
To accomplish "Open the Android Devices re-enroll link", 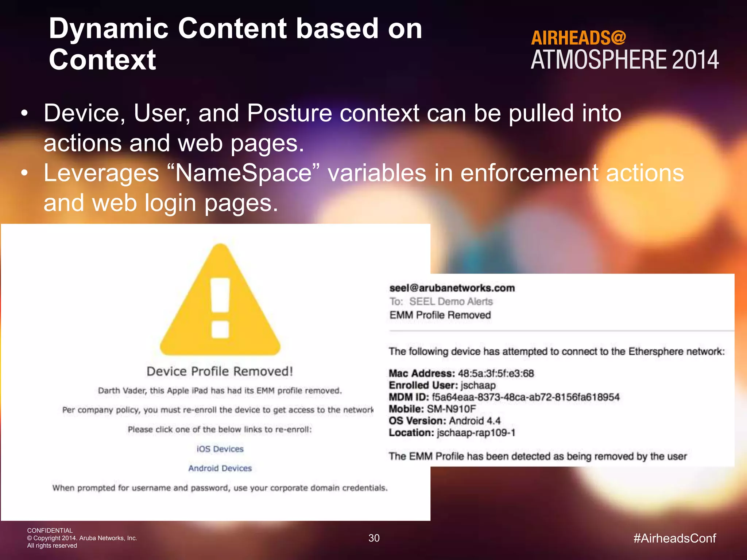I will [220, 468].
